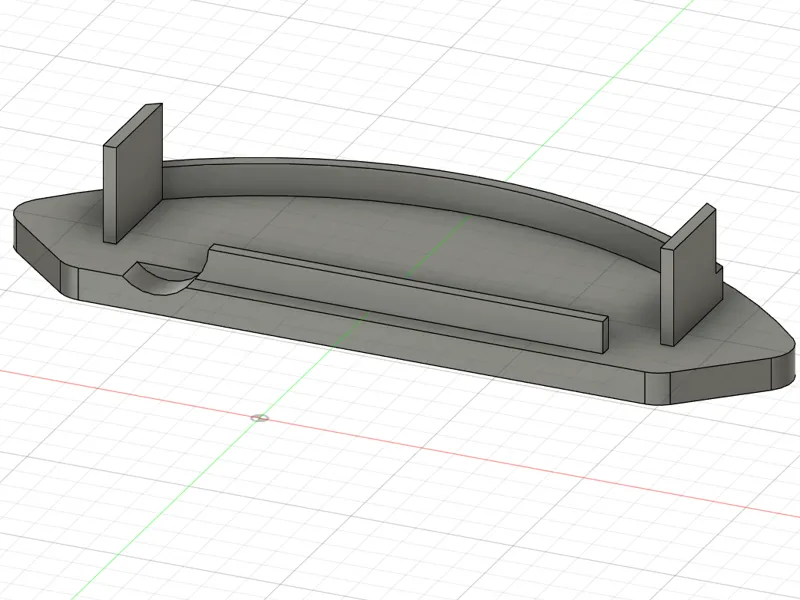Click the semicircular notch cutout surface
Screen dimensions: 800x600
[x=162, y=281]
